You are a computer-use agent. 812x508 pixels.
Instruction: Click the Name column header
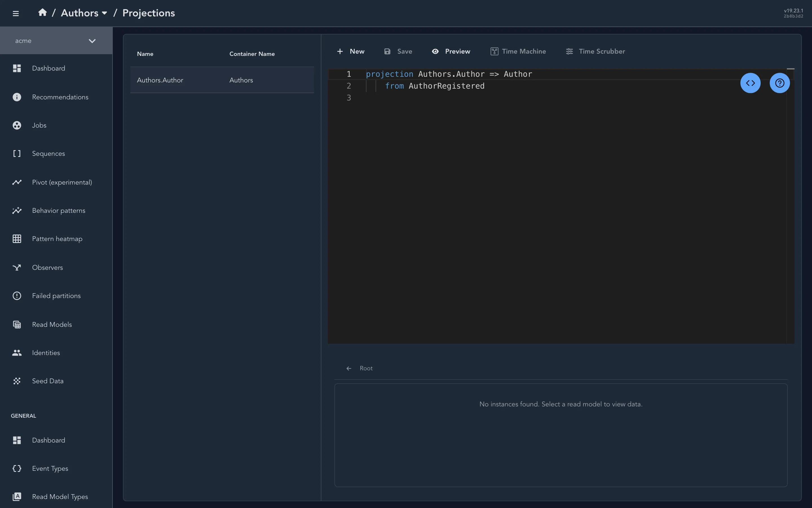[145, 54]
